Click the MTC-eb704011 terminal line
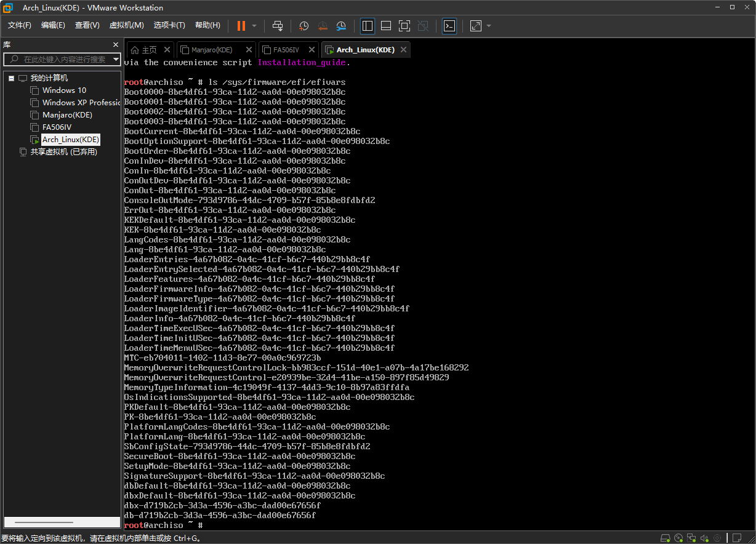 pyautogui.click(x=222, y=358)
